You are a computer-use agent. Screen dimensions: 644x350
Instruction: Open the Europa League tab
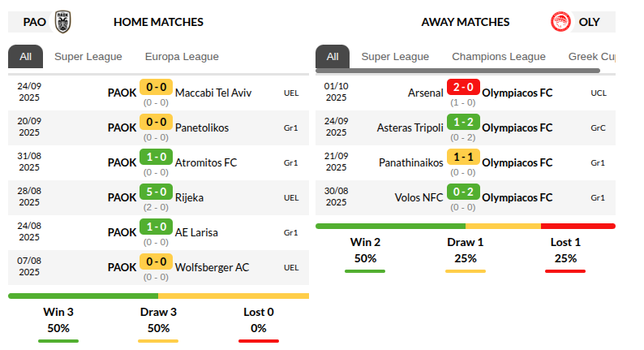[182, 57]
